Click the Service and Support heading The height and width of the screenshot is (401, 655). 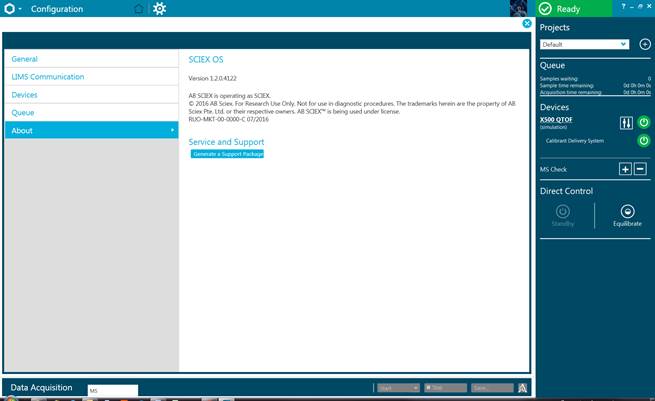click(226, 142)
